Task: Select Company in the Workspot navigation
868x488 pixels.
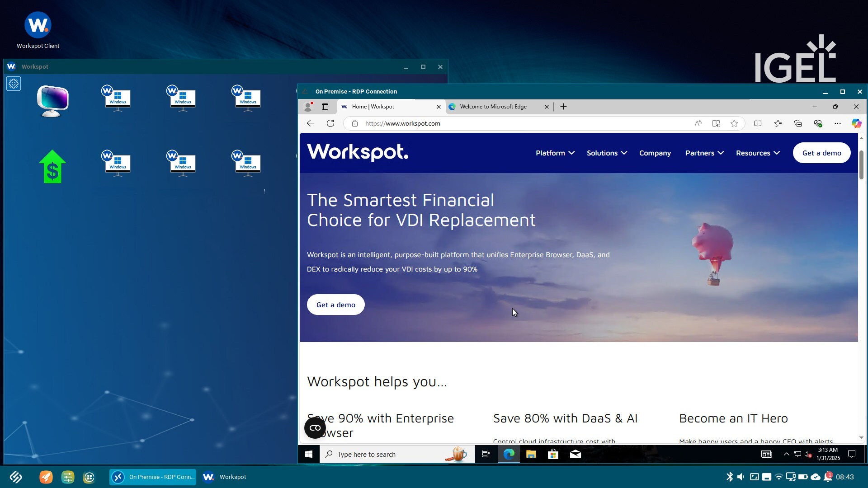Action: click(x=655, y=153)
